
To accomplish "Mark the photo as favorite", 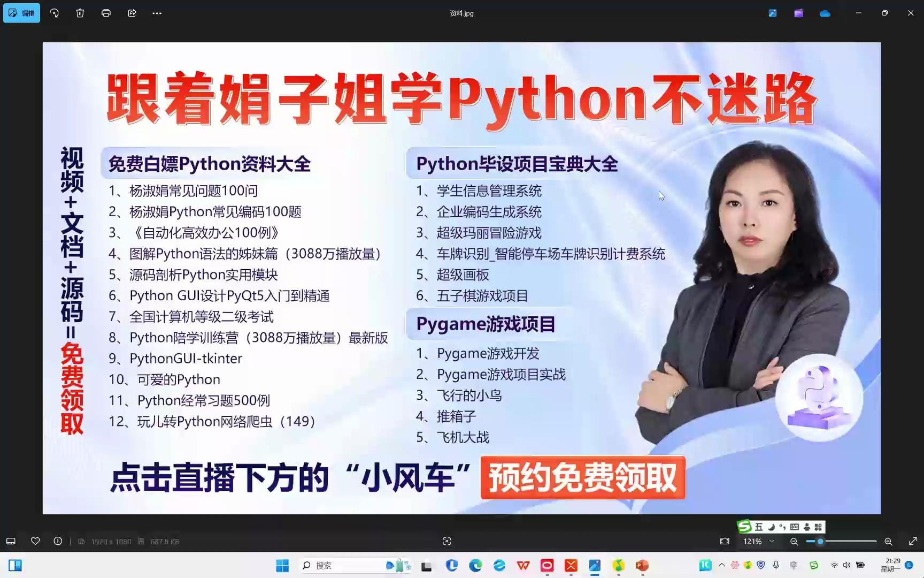I will click(35, 541).
